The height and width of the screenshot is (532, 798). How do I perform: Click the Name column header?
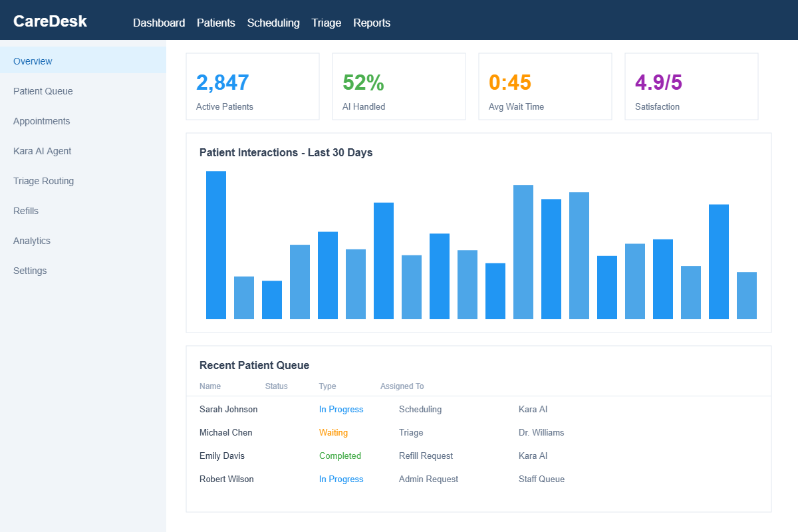[210, 386]
